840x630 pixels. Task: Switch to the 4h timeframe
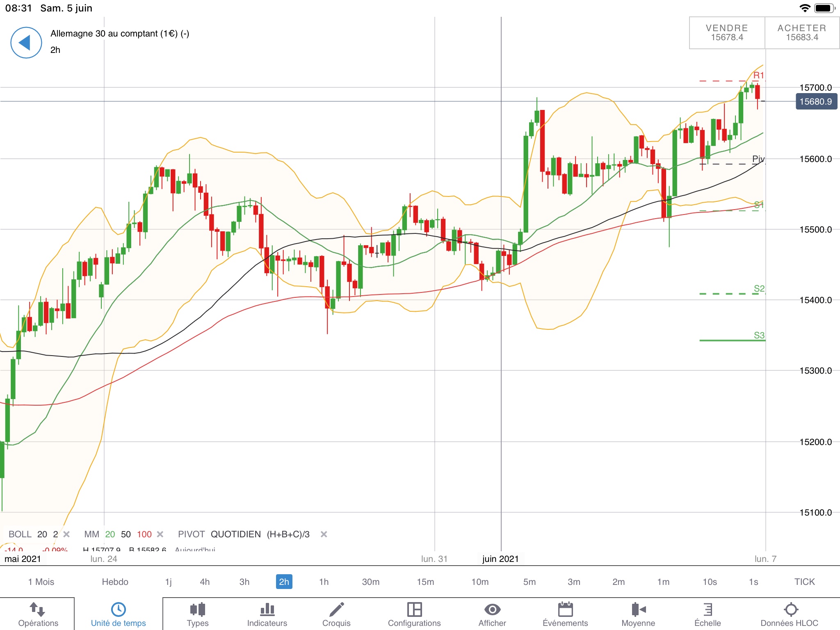205,582
